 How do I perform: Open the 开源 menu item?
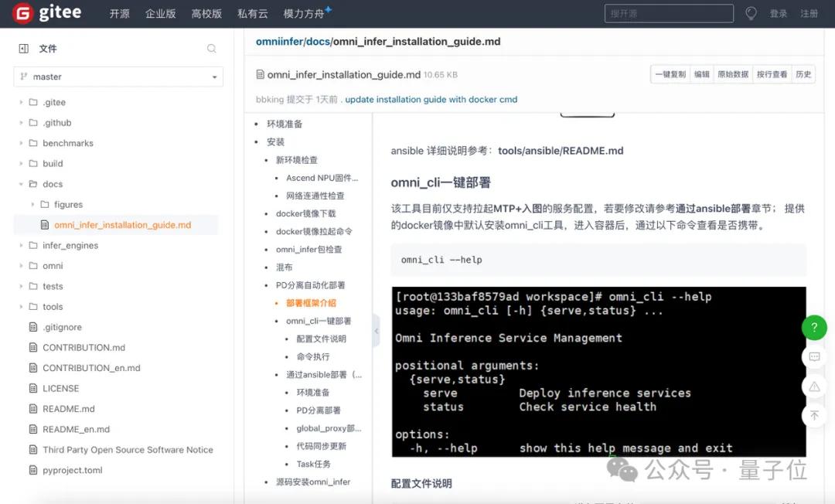[119, 14]
